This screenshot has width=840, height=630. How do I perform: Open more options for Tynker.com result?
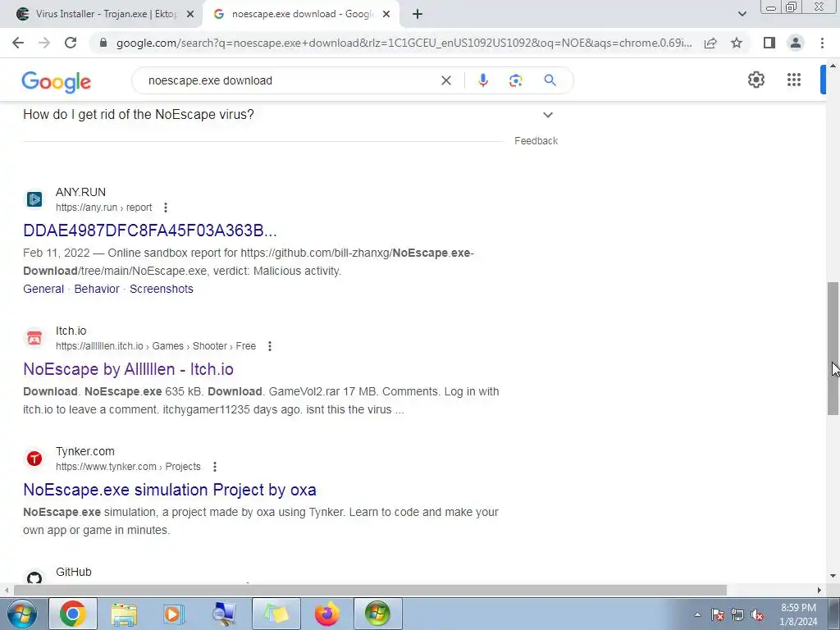215,467
